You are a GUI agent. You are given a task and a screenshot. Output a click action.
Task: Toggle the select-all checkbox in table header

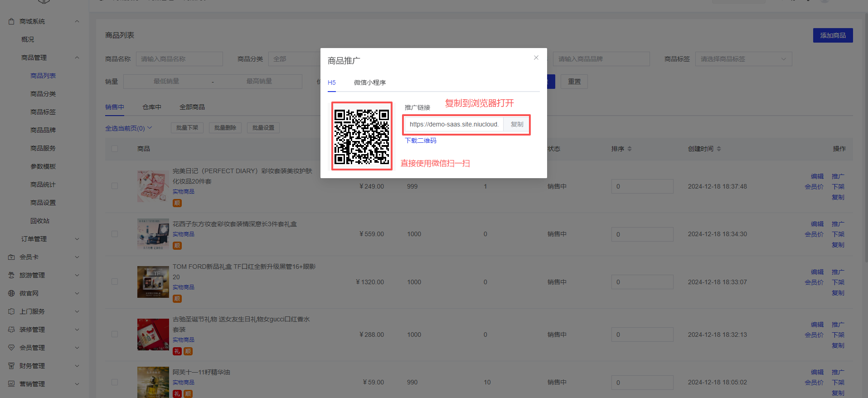point(115,149)
